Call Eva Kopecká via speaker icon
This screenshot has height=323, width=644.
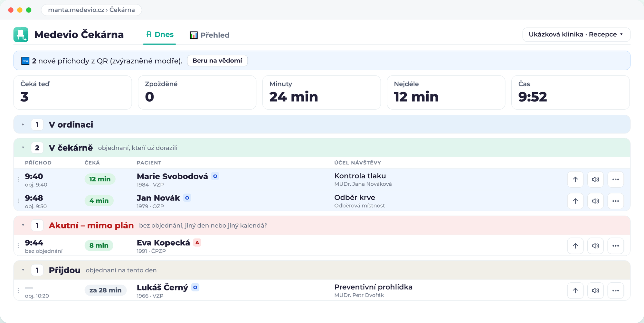click(x=595, y=246)
